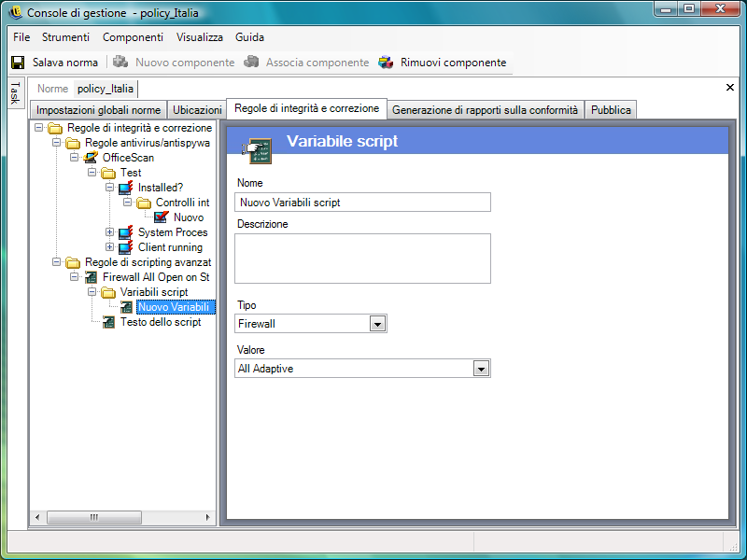Click the folder icon beside Controlli int
Screen dimensions: 747x560
point(144,203)
